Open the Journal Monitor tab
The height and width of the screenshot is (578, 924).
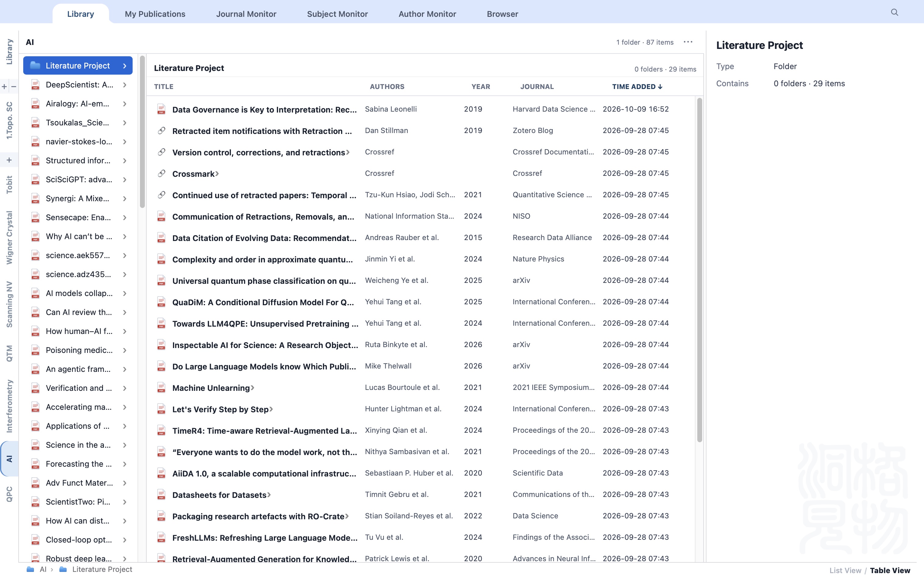246,14
